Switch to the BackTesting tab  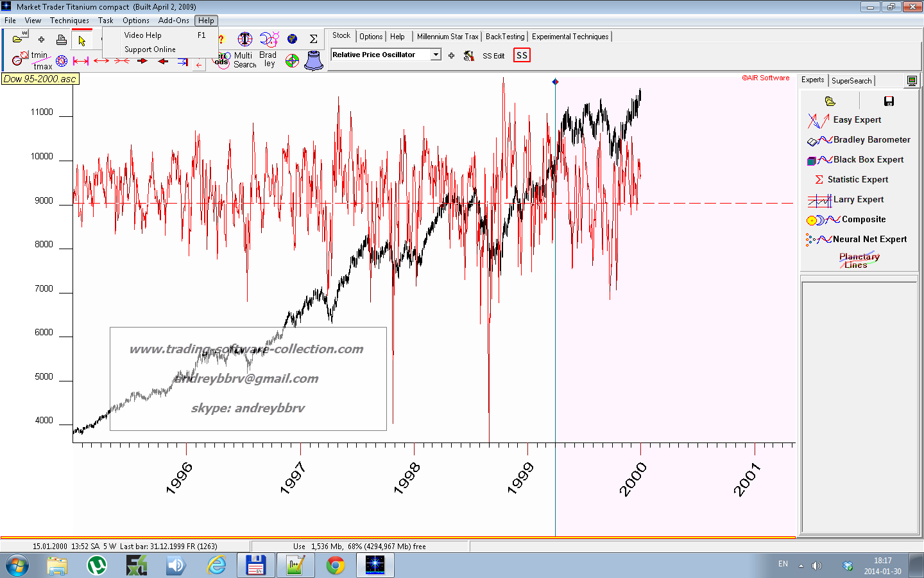pos(504,37)
